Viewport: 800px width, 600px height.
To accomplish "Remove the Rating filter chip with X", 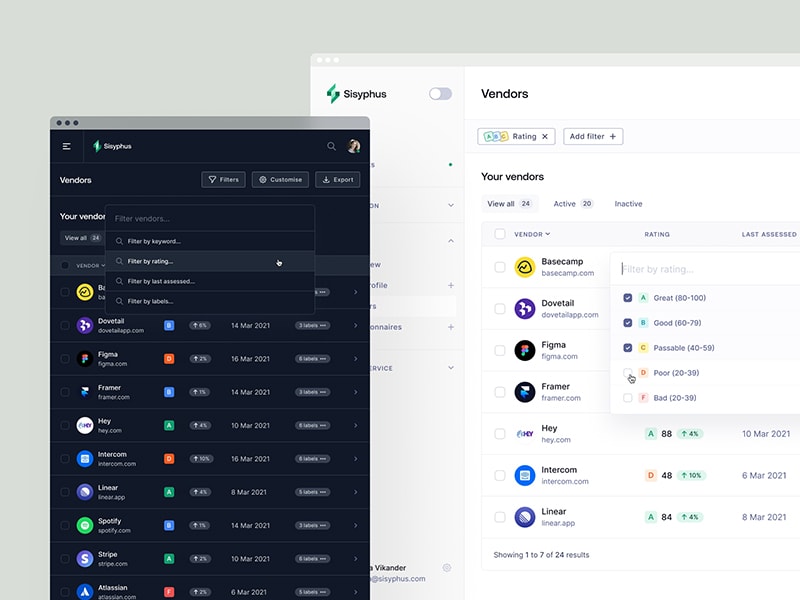I will point(545,136).
